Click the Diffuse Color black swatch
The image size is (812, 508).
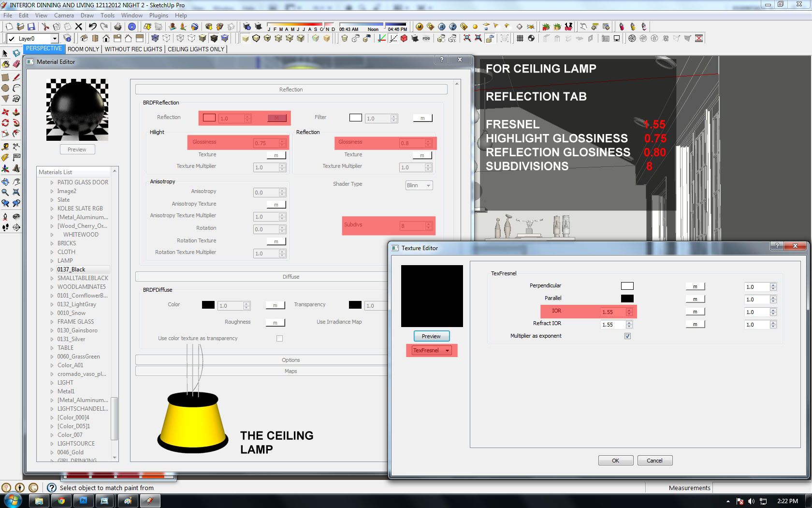point(208,305)
